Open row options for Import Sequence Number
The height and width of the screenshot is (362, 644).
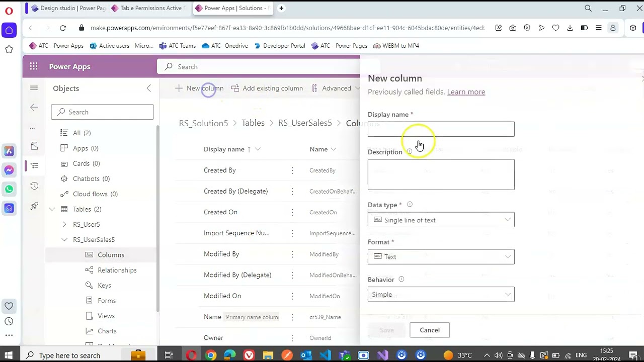pos(292,233)
